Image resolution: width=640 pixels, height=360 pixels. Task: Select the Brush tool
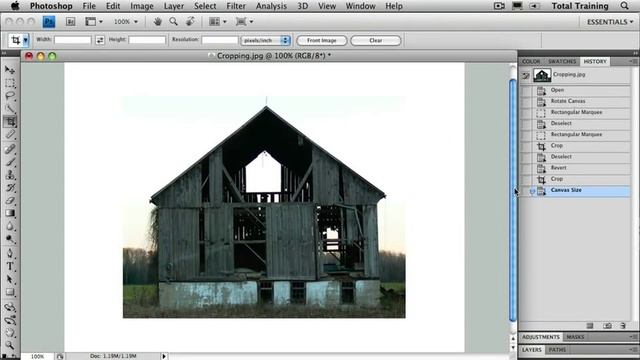[10, 162]
